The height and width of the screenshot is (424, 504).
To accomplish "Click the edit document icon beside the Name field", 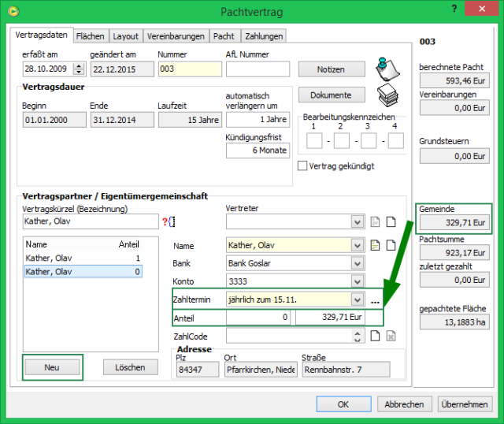I will point(376,245).
